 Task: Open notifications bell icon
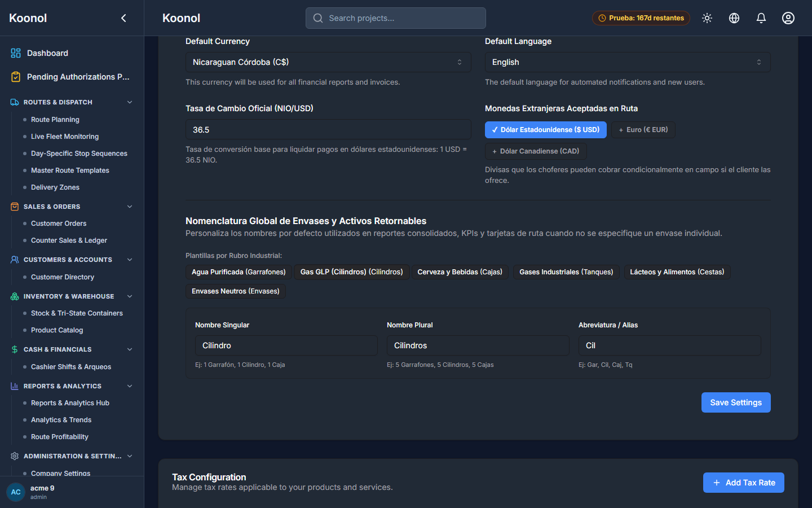point(761,18)
